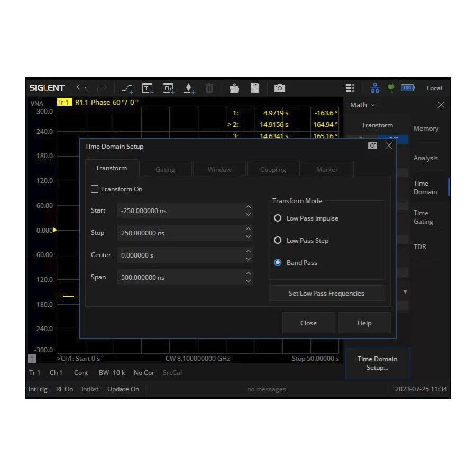Enable the Transform On checkbox
The width and height of the screenshot is (476, 476).
95,189
